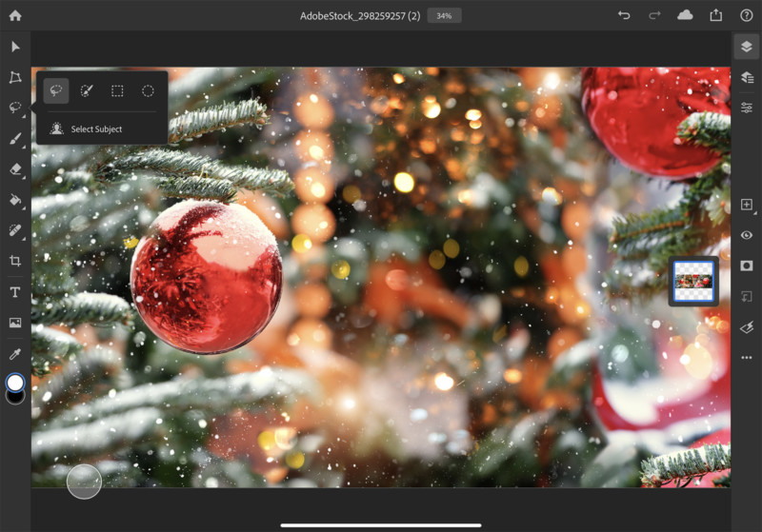Viewport: 762px width, 532px height.
Task: Open more layer actions ellipsis
Action: 747,358
